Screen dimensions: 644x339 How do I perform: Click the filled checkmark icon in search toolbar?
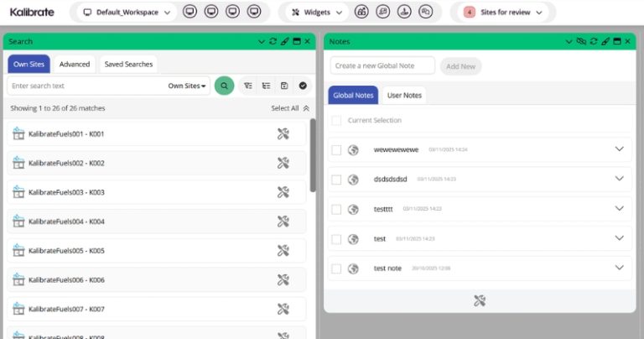[x=303, y=86]
